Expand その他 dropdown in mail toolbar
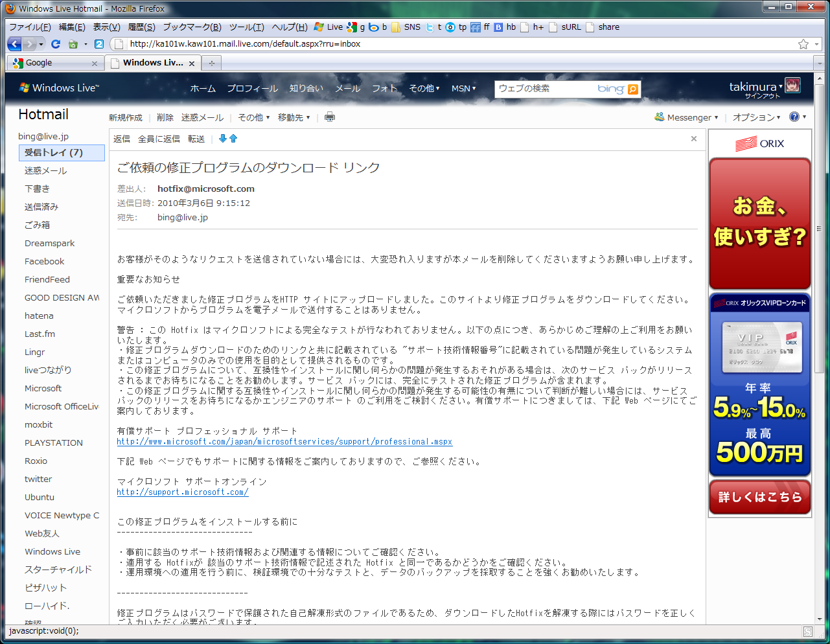Viewport: 830px width, 644px height. (254, 117)
